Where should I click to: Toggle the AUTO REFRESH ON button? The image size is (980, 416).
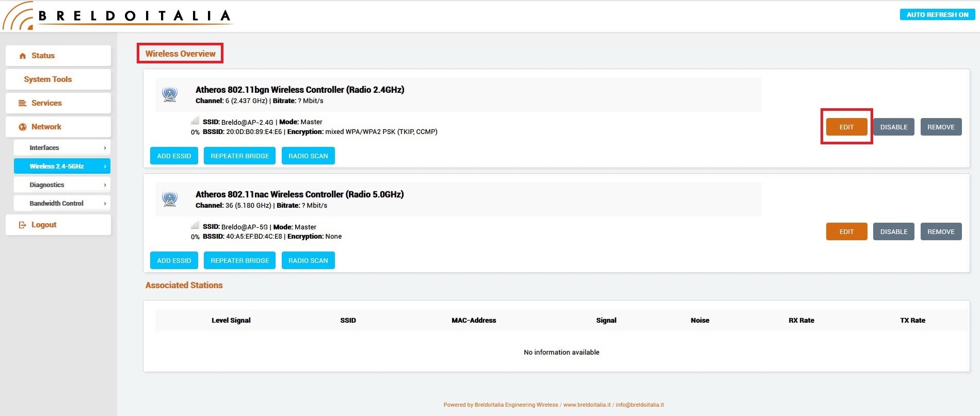point(937,14)
